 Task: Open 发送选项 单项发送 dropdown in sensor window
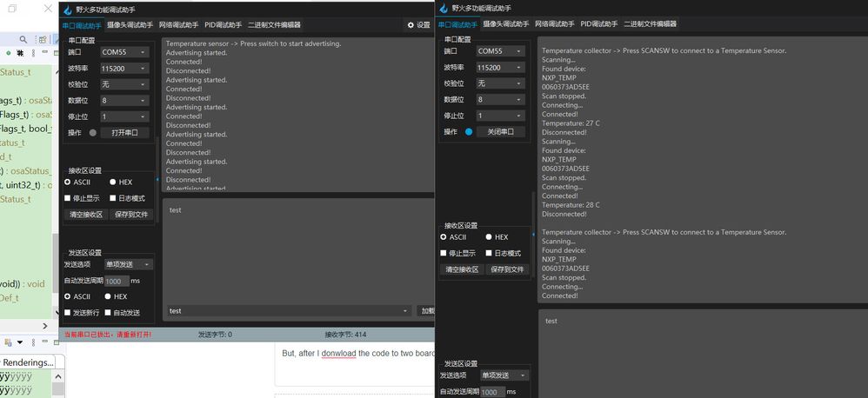pos(129,264)
